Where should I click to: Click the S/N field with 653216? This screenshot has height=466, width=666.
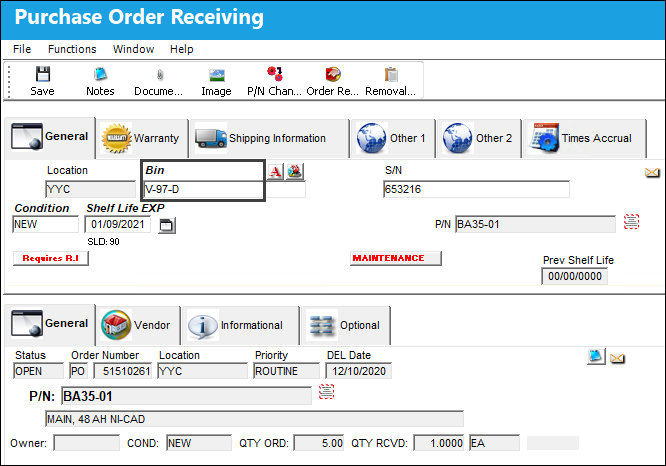coord(476,189)
